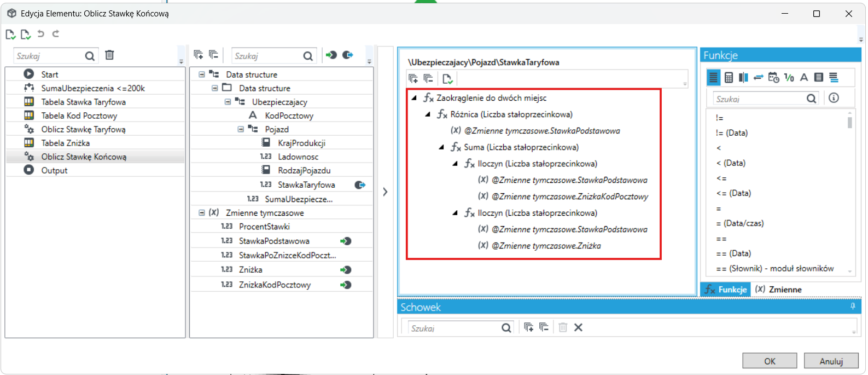
Task: Undo the last change in the top toolbar
Action: 40,34
